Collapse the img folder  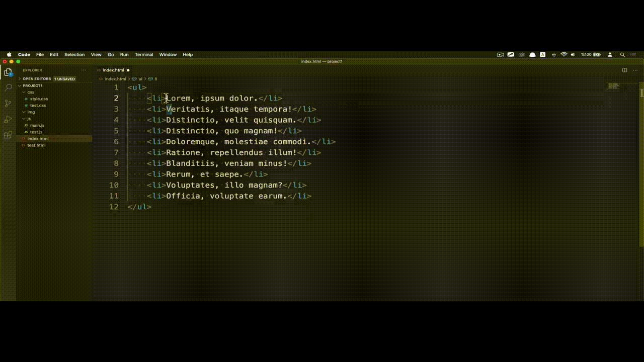[31, 112]
